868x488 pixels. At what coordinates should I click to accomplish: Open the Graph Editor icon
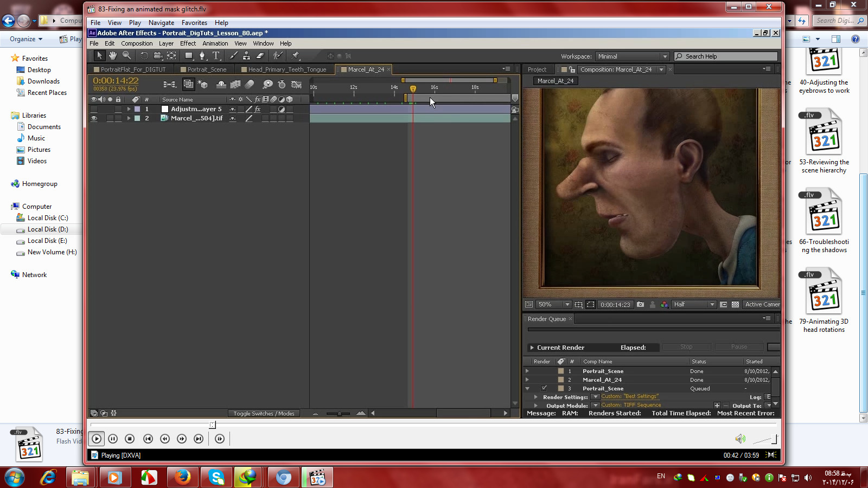pyautogui.click(x=296, y=84)
